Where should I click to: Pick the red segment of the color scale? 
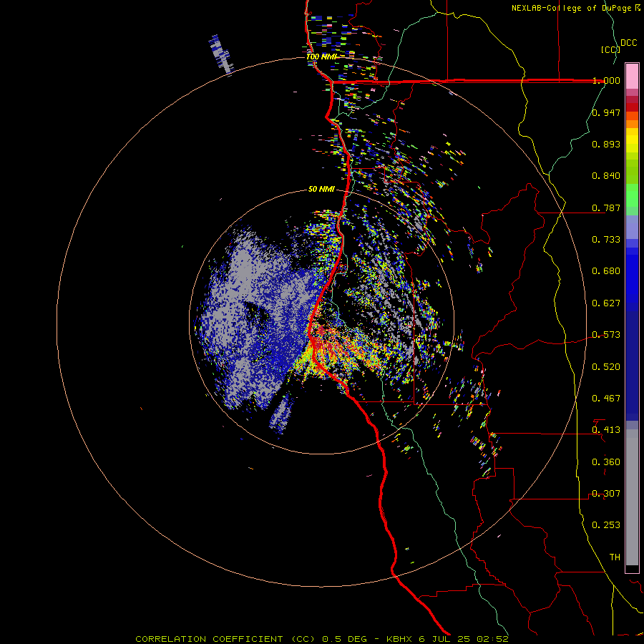point(632,107)
